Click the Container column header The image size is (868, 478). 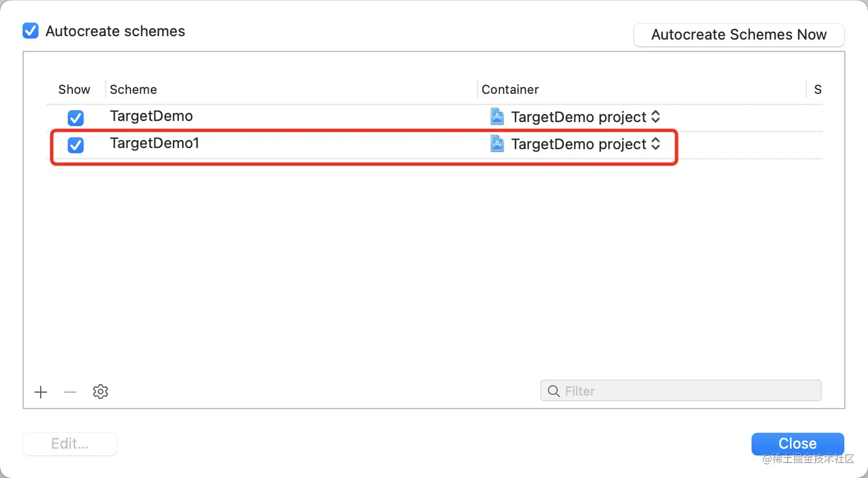(510, 90)
